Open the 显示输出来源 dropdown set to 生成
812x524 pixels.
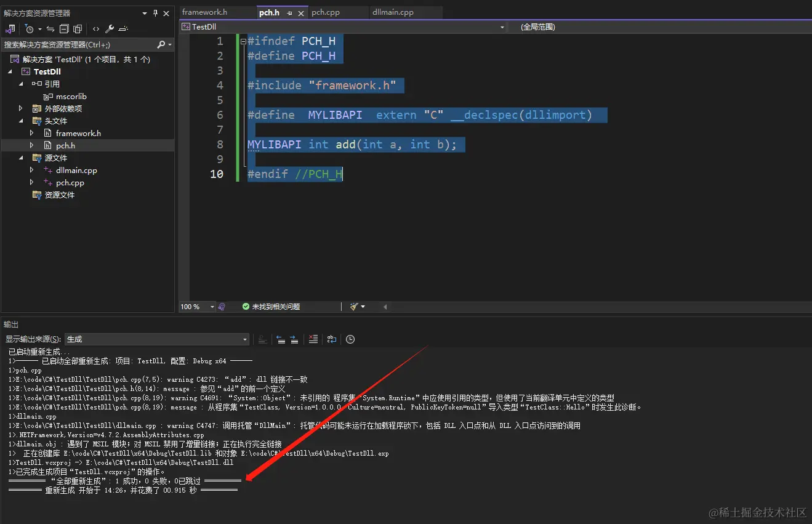click(x=157, y=339)
